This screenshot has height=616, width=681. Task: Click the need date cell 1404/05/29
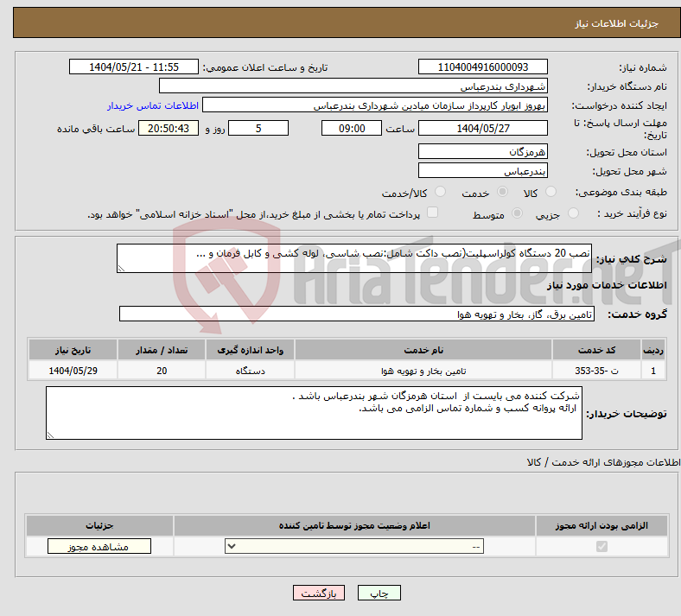pos(73,371)
